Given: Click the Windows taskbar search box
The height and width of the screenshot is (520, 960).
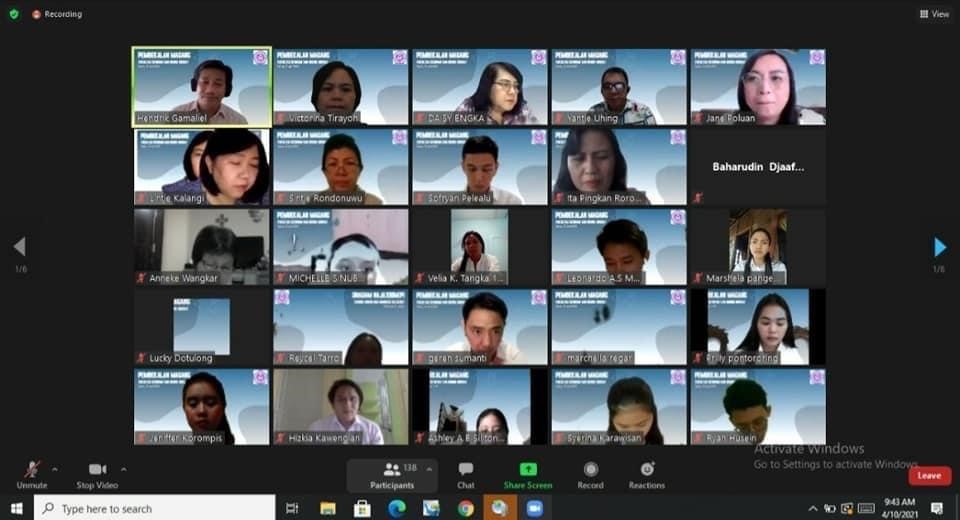Looking at the screenshot, I should pyautogui.click(x=155, y=508).
